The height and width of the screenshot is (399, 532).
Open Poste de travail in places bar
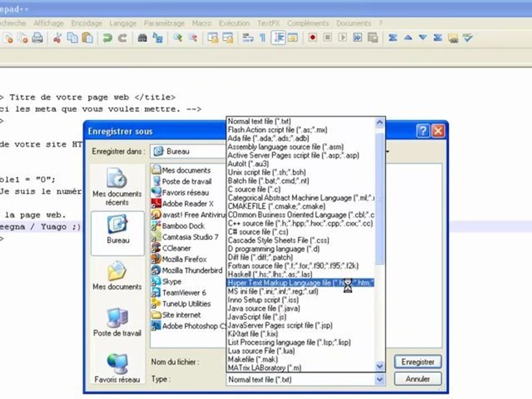tap(117, 323)
